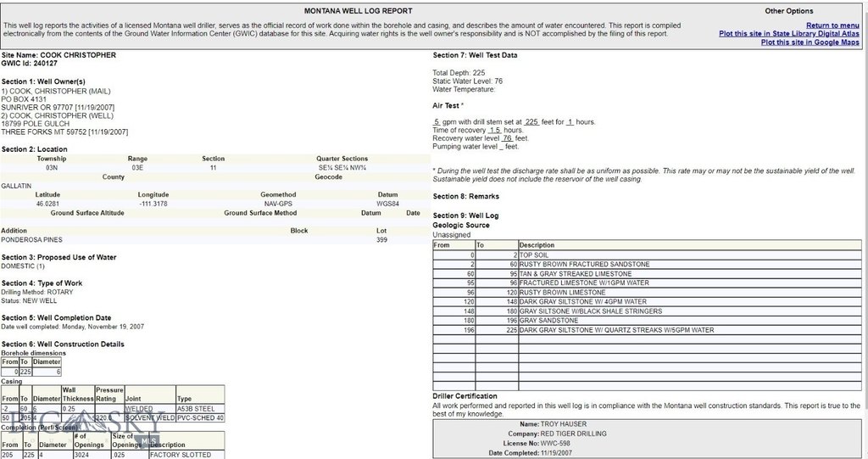The height and width of the screenshot is (459, 868).
Task: Click the 'Description' column header in well log
Action: point(536,245)
